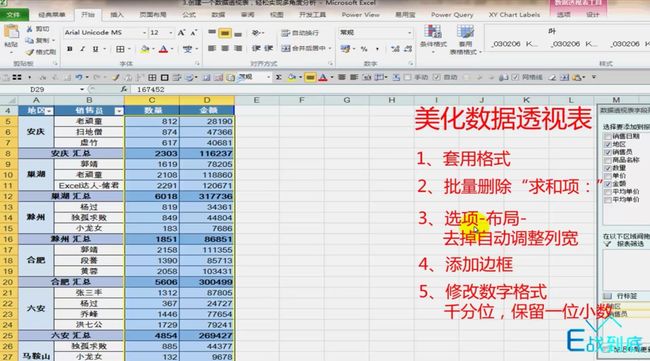650x361 pixels.
Task: Check the 单价 field checkbox
Action: click(x=608, y=176)
